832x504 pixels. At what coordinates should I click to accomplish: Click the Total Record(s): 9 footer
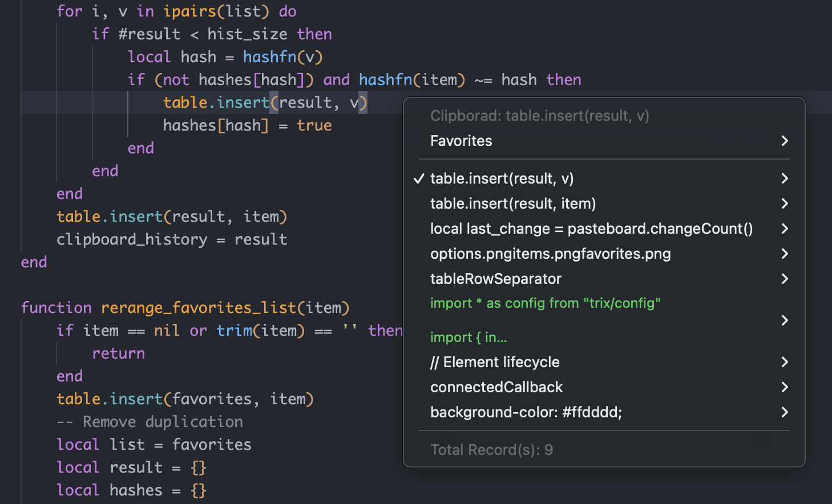491,450
